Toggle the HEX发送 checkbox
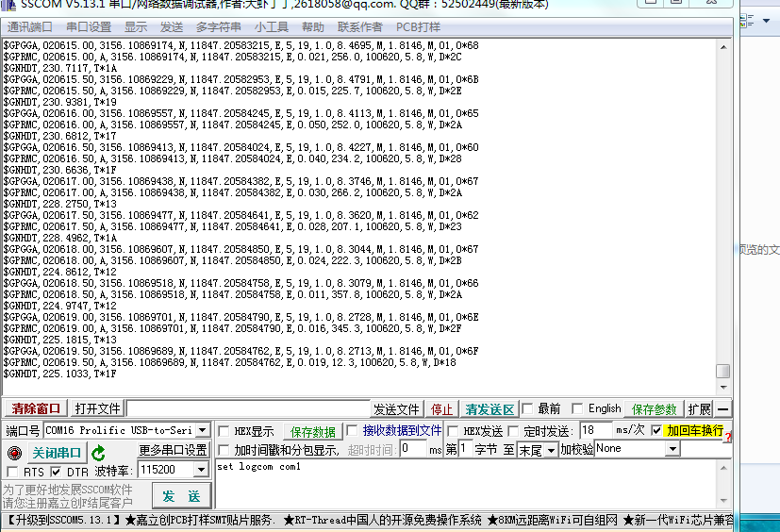Screen dimensions: 780x532 coord(452,431)
